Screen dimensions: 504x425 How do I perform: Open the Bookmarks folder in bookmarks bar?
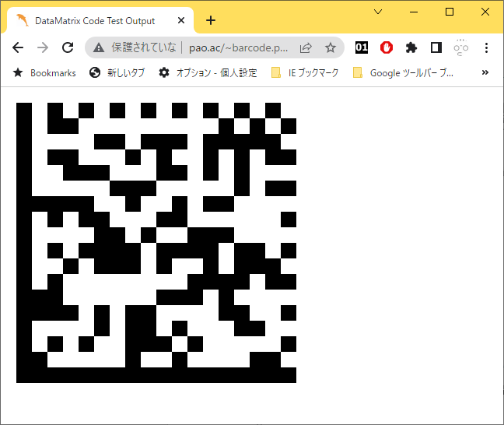(44, 72)
